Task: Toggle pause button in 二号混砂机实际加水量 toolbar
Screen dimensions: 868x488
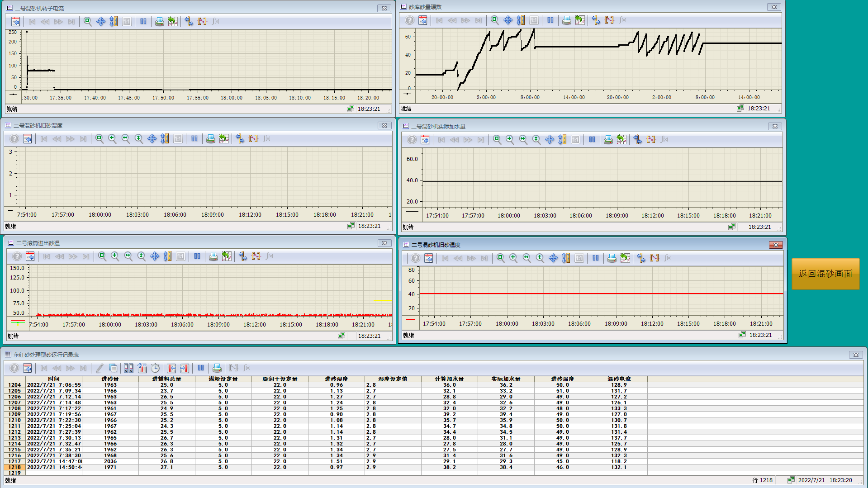Action: tap(592, 140)
